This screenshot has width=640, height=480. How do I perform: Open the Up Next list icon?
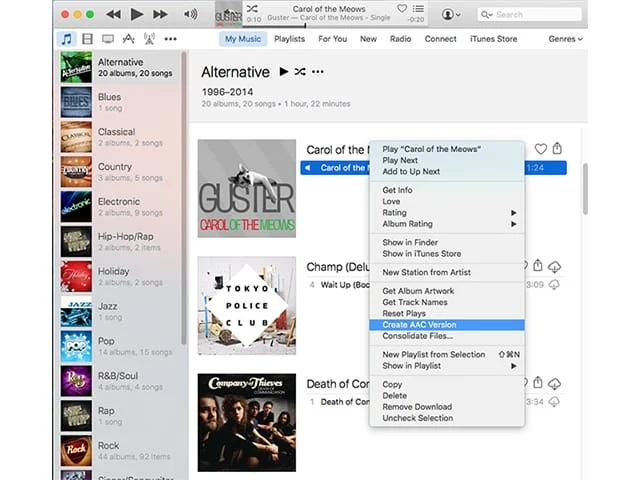418,8
